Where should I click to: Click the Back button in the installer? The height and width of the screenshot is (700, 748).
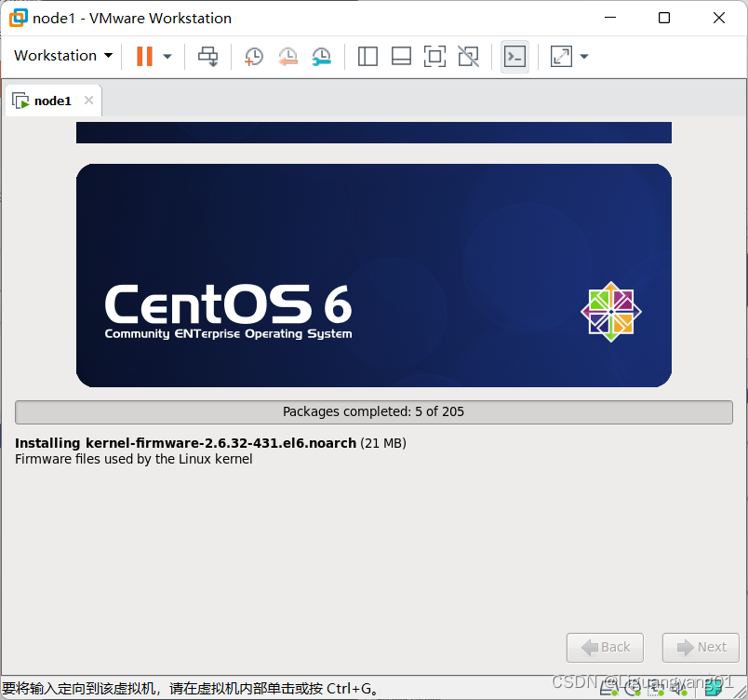pos(605,647)
